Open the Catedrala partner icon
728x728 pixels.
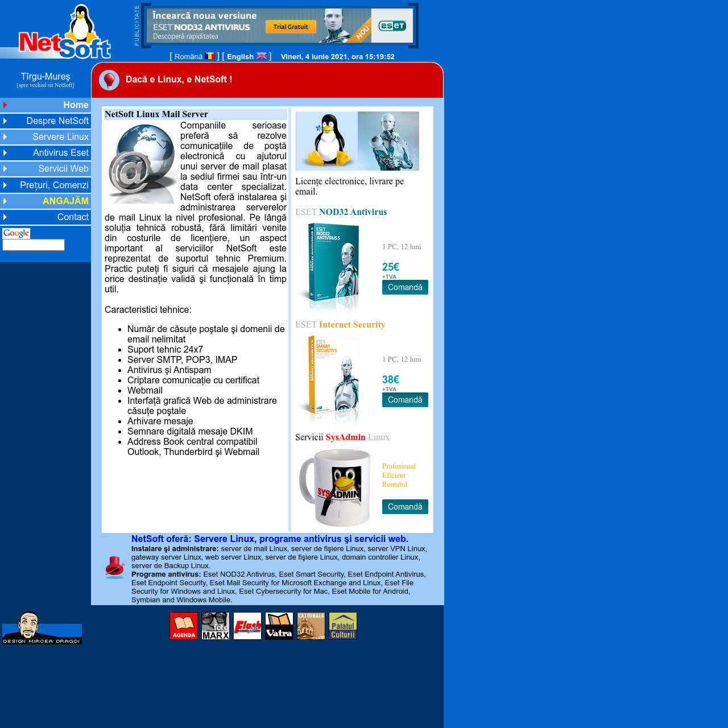click(x=311, y=626)
